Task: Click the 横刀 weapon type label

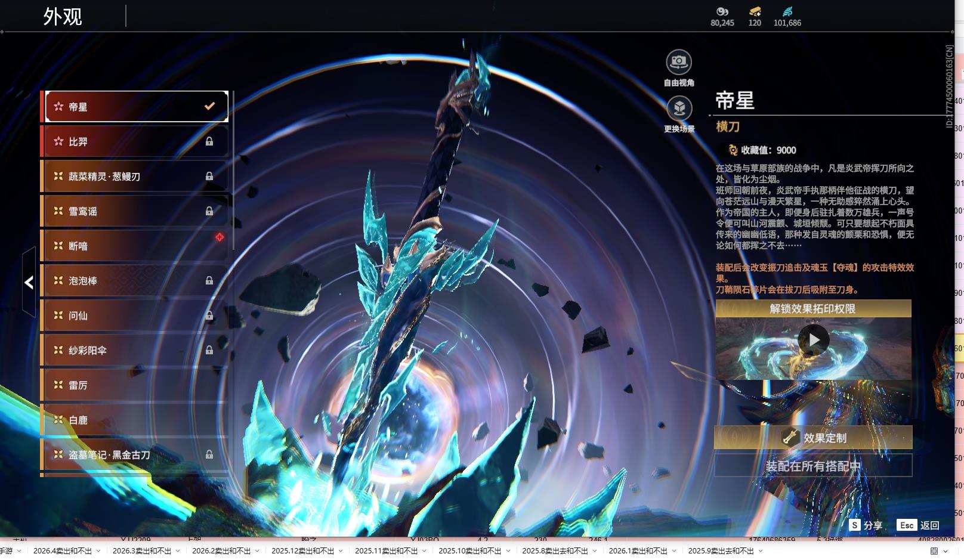Action: [x=728, y=126]
